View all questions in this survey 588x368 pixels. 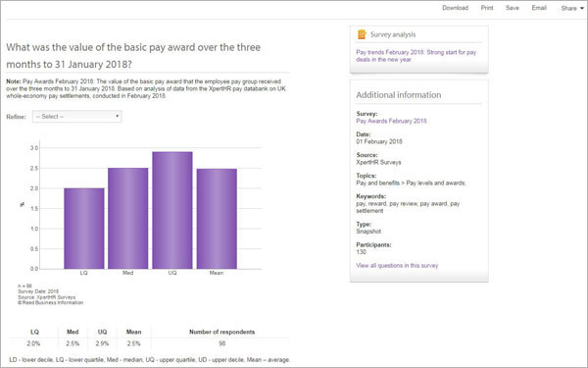point(397,266)
